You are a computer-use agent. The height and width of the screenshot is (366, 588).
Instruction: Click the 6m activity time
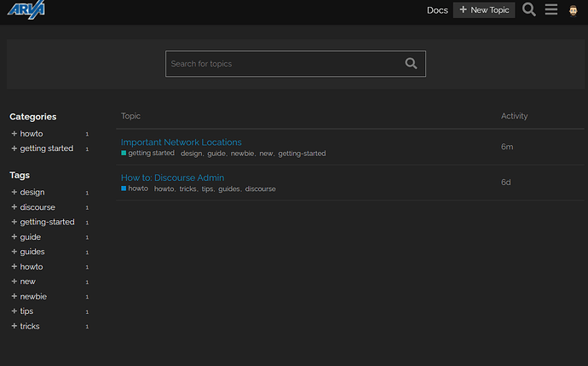(507, 147)
